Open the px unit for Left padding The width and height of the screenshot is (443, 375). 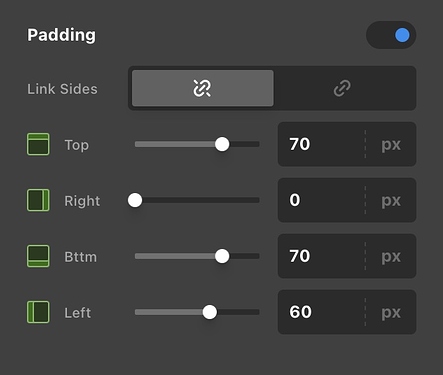391,312
